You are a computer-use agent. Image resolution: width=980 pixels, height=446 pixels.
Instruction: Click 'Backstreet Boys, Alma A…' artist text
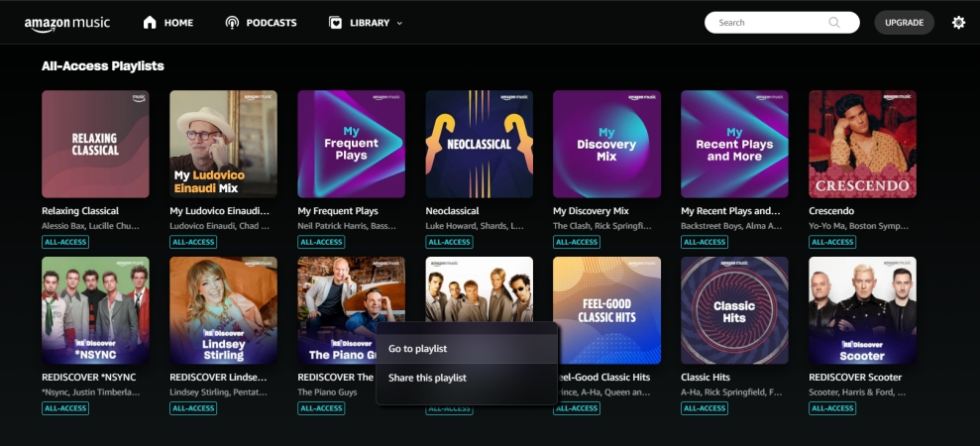[x=731, y=226]
